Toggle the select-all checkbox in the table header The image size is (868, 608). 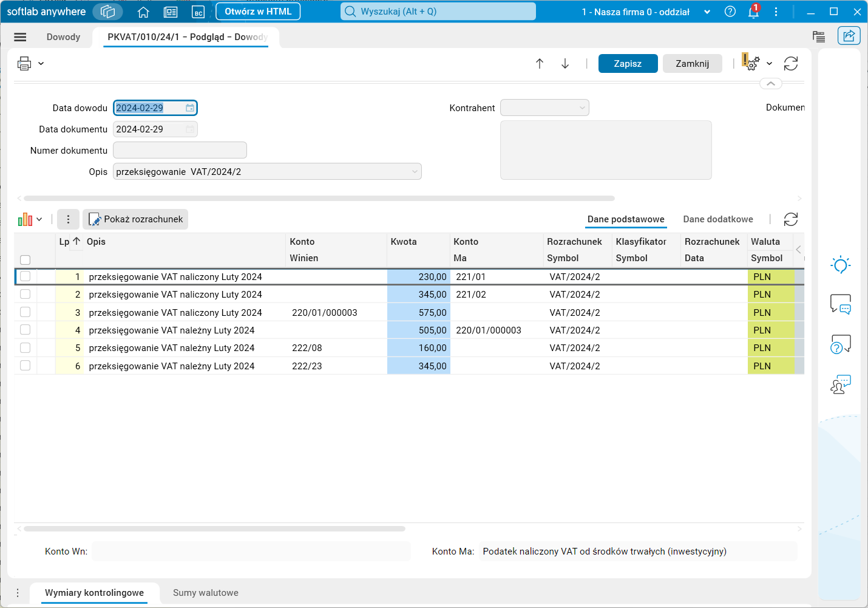click(x=25, y=260)
